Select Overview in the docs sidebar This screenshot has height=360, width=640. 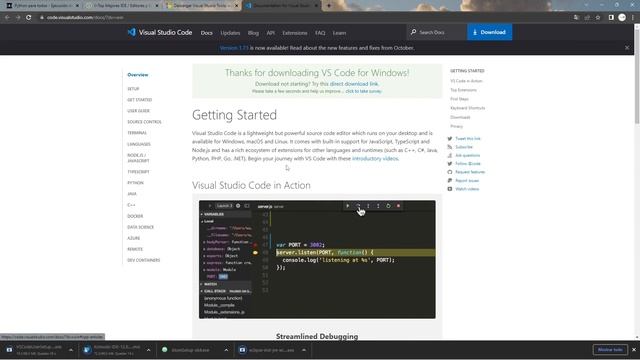138,75
